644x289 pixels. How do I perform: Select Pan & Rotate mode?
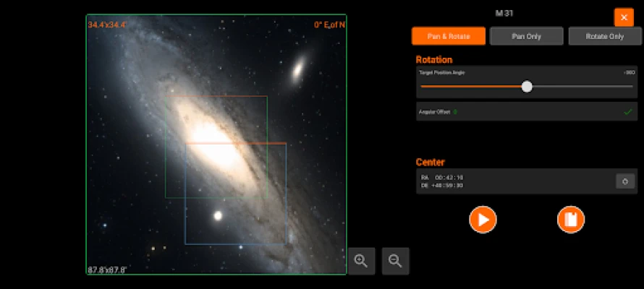coord(449,36)
